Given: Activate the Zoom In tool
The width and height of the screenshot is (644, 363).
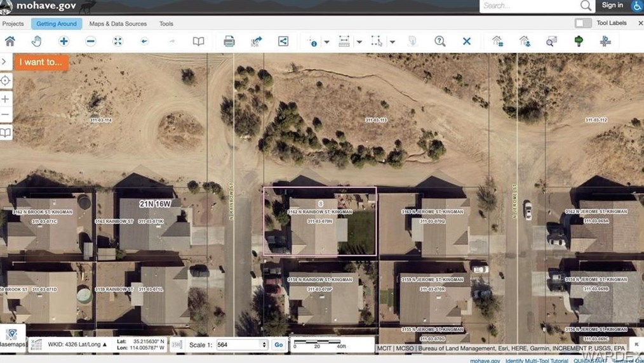Looking at the screenshot, I should (64, 41).
